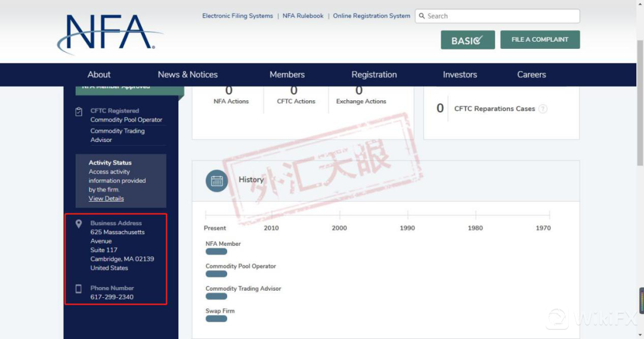Click the 1970 timeline label
This screenshot has width=644, height=339.
543,228
